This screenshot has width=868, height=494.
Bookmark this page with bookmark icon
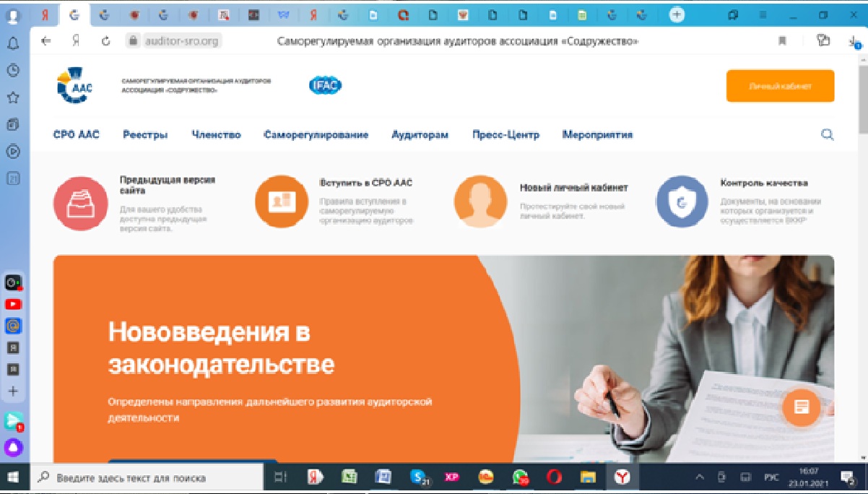[782, 41]
